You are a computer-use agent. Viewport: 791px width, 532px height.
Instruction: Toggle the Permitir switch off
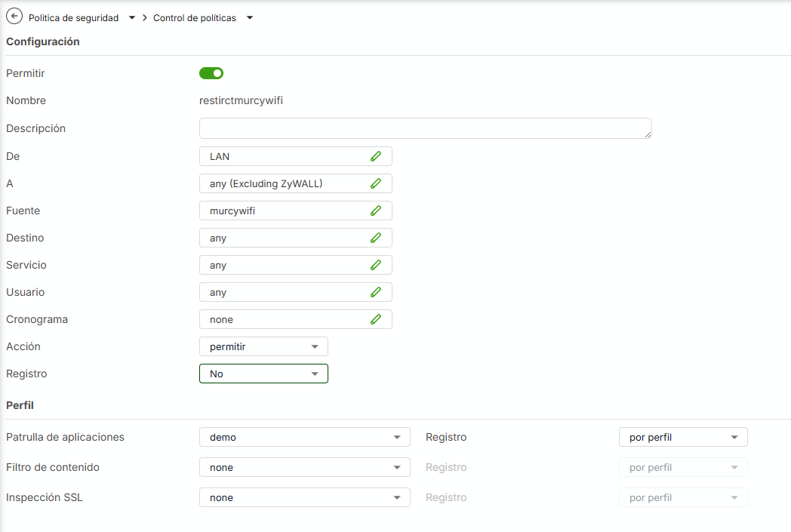[x=211, y=73]
